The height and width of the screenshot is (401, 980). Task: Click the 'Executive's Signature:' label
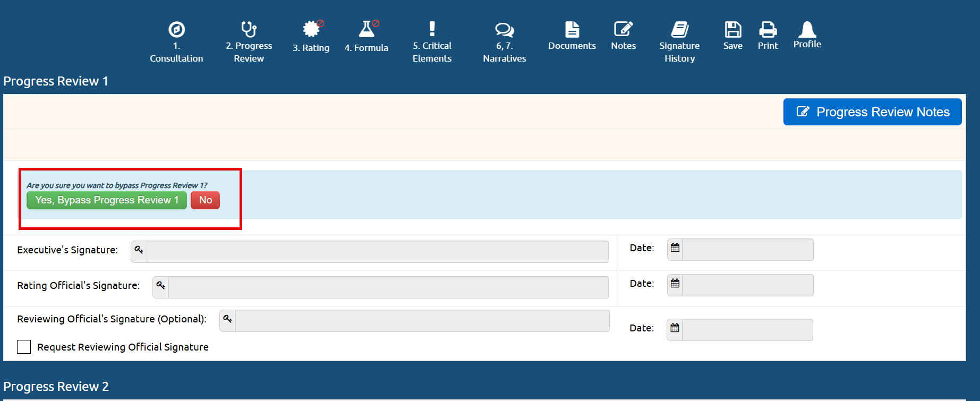pyautogui.click(x=67, y=250)
